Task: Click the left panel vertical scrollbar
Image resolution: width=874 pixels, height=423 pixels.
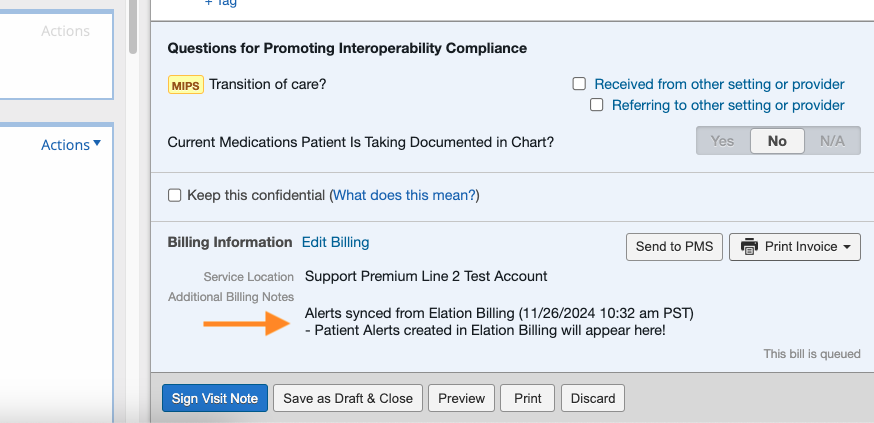Action: (x=133, y=25)
